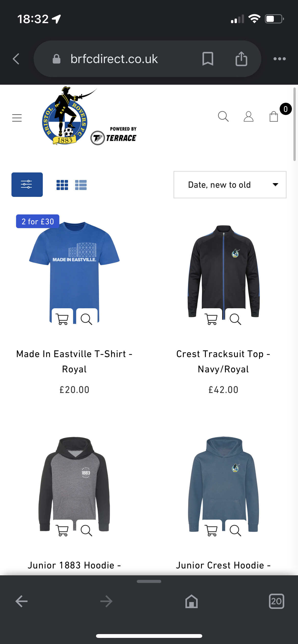
Task: Go to browser home page
Action: [x=192, y=601]
